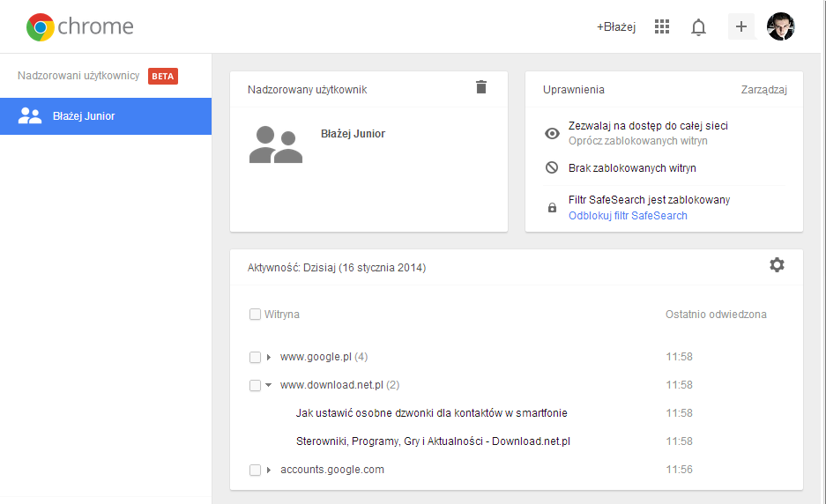The height and width of the screenshot is (504, 826).
Task: Collapse the www.download.net.pl entry arrow
Action: coord(269,385)
